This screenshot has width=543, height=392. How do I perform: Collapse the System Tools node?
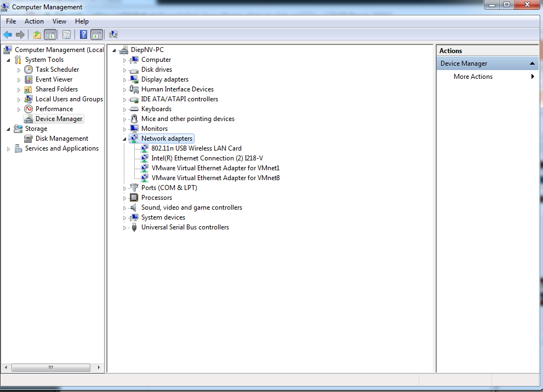(9, 60)
